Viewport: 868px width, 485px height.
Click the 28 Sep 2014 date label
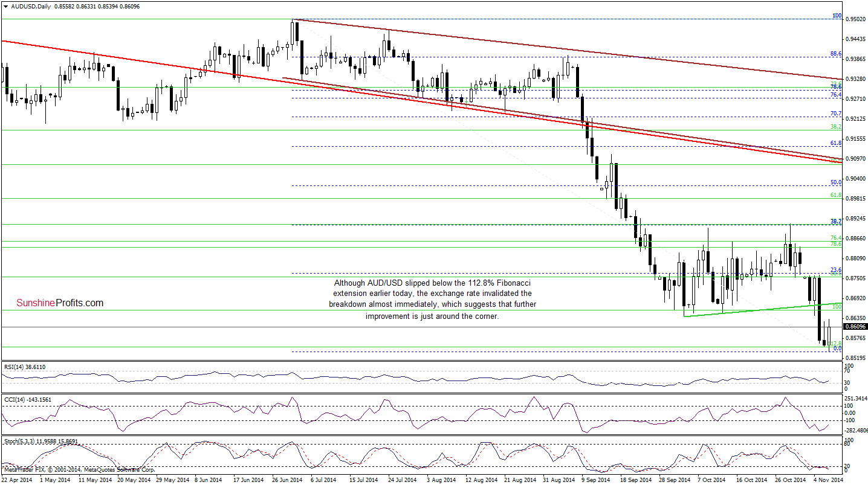pyautogui.click(x=676, y=480)
